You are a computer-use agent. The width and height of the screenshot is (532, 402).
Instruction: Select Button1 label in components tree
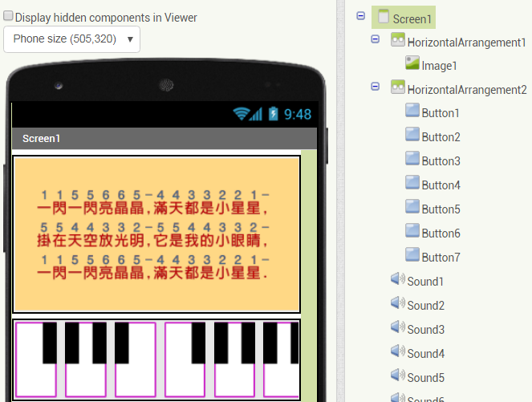click(441, 113)
